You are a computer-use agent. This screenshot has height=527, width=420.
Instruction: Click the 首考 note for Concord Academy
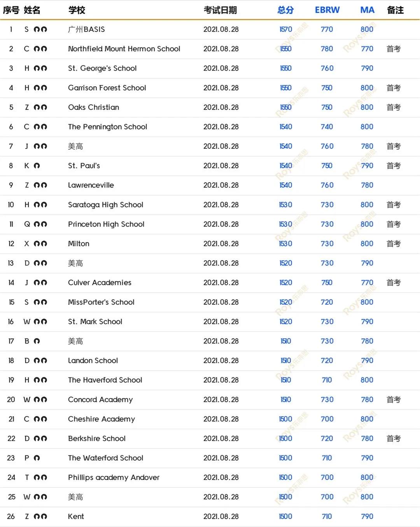point(394,400)
